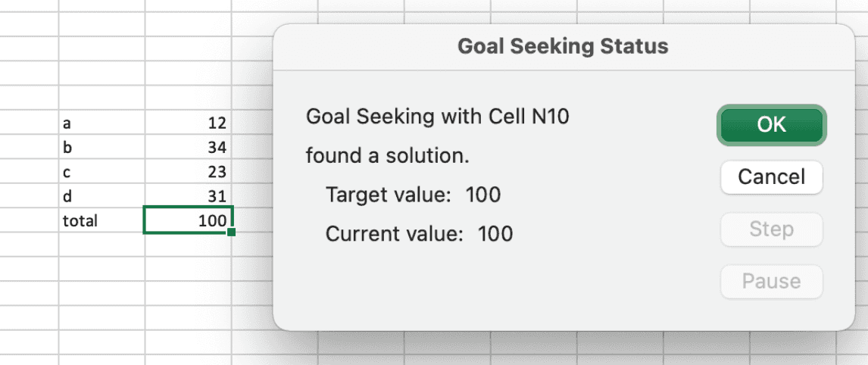The image size is (868, 365).
Task: Click the selected total cell showing 100
Action: 189,220
